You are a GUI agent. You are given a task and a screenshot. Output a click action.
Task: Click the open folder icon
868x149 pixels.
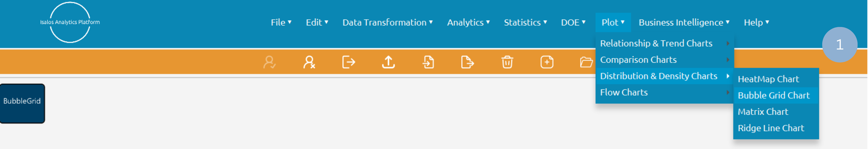(x=586, y=62)
